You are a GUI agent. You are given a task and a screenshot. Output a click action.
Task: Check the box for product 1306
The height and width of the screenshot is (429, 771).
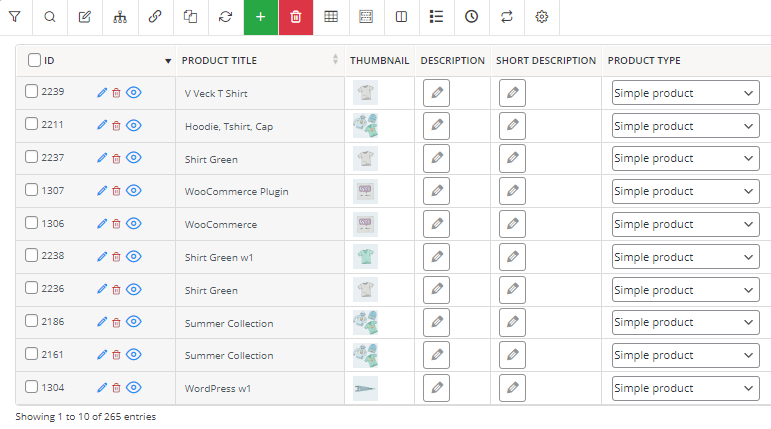31,222
